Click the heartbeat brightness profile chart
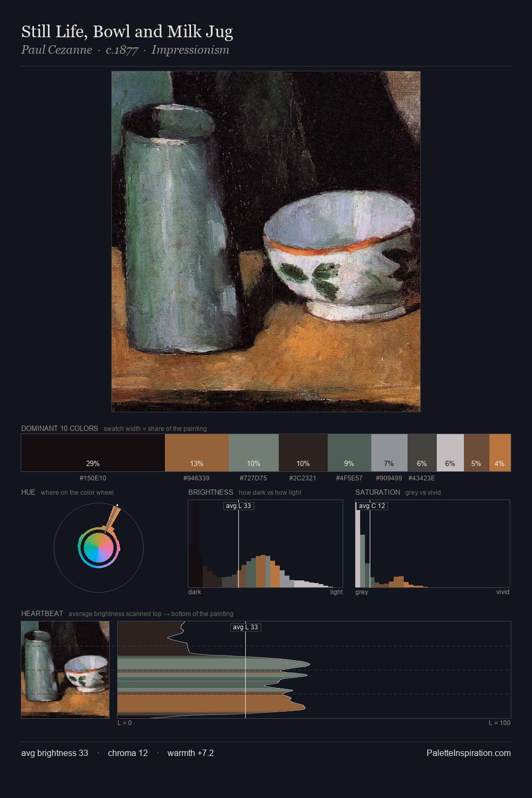 click(x=314, y=670)
